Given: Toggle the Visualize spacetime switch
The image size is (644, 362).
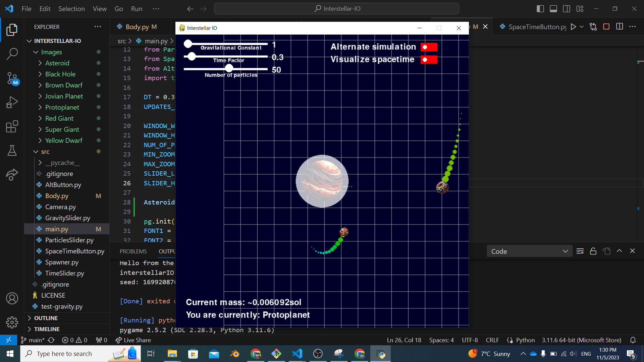Looking at the screenshot, I should pos(429,60).
